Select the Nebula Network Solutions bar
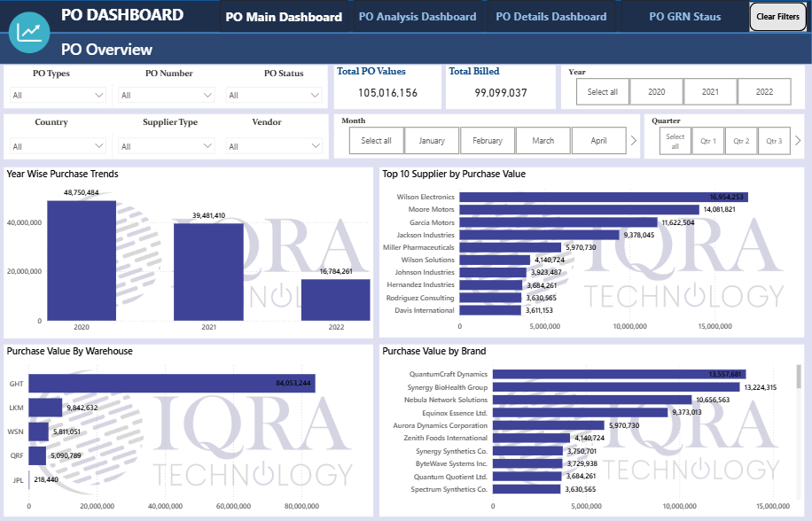This screenshot has width=812, height=521. 592,400
